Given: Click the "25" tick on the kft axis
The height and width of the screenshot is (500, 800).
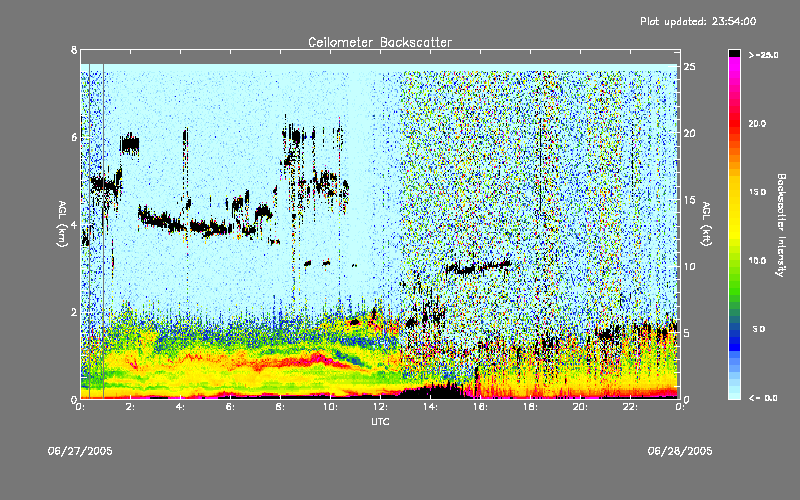Looking at the screenshot, I should (x=690, y=67).
